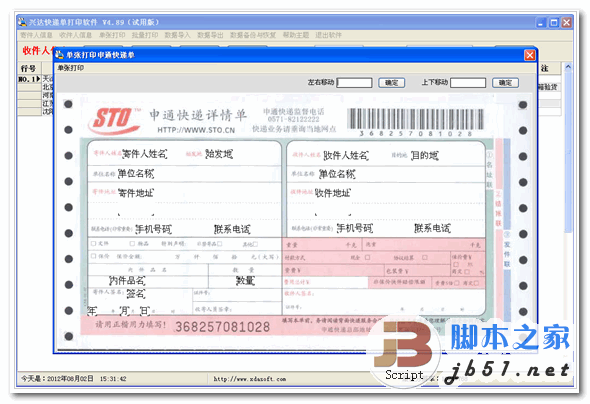Select the sender 手机号码 field
The width and height of the screenshot is (590, 404).
[x=154, y=229]
